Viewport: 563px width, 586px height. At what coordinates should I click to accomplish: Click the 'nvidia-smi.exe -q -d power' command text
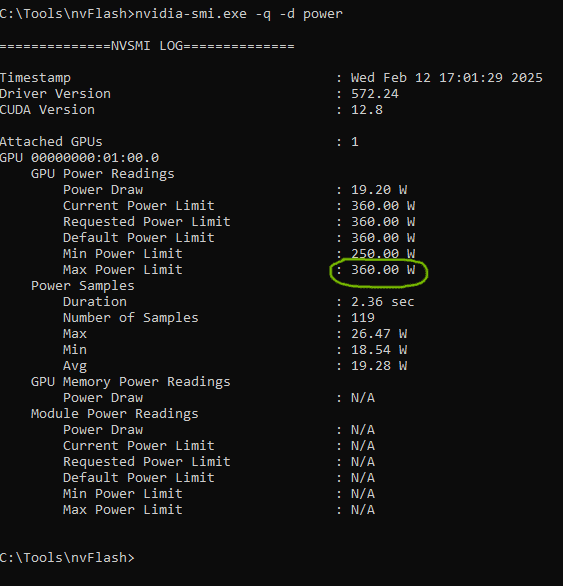pos(239,14)
